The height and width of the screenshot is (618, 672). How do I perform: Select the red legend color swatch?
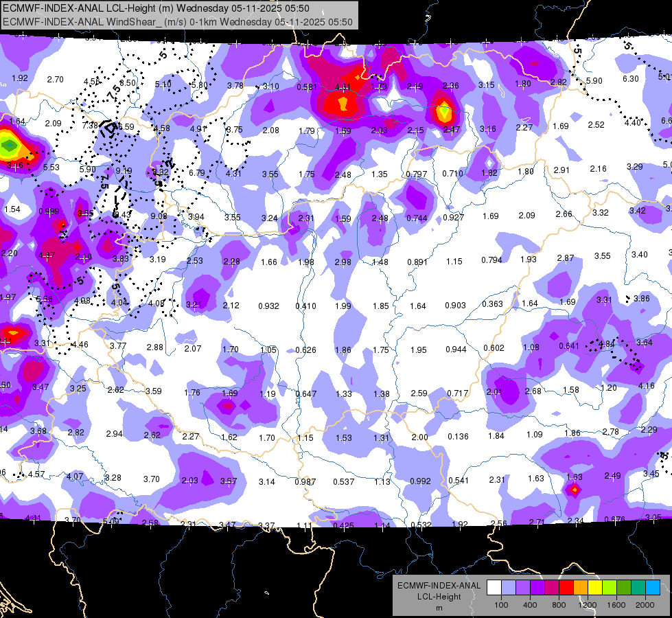[x=566, y=587]
